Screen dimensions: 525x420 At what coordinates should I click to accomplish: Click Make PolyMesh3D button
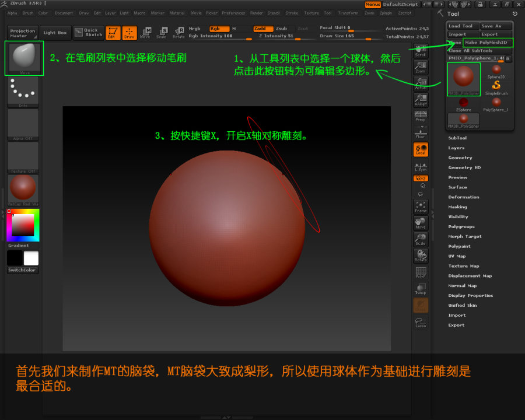(x=488, y=43)
